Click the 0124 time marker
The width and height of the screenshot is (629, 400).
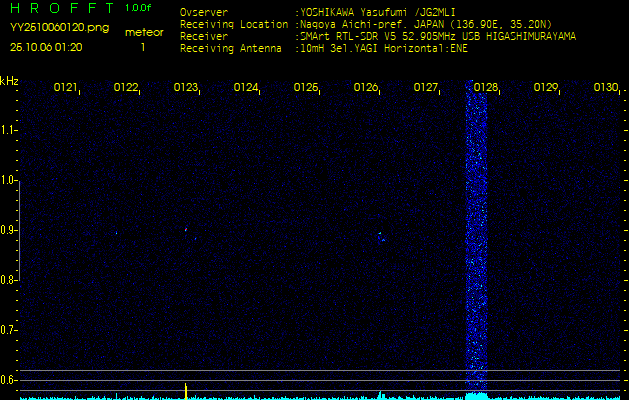[246, 87]
